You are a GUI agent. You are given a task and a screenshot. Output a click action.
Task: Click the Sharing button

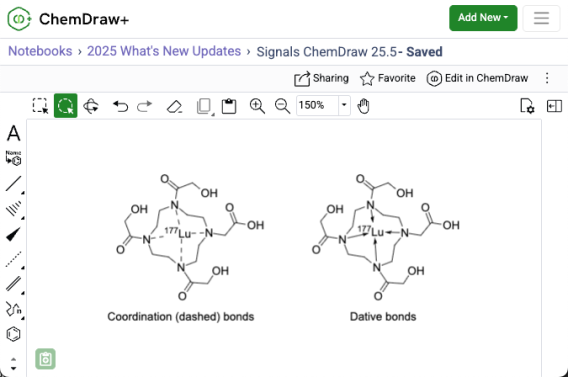point(321,78)
